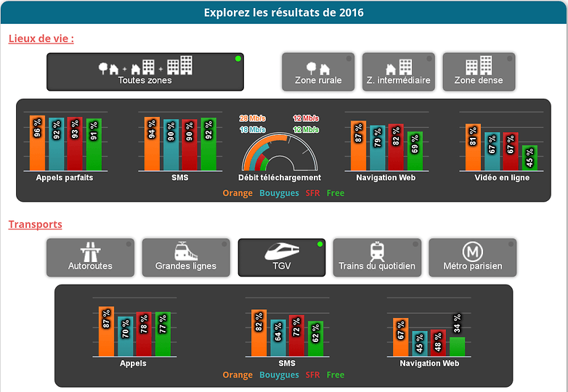Click the SFR label in the upper legend
The width and height of the screenshot is (568, 392).
[312, 193]
